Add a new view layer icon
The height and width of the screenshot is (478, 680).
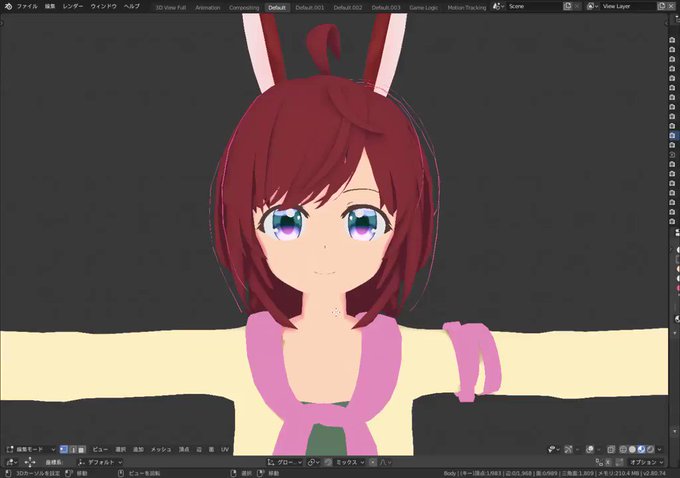pos(661,7)
